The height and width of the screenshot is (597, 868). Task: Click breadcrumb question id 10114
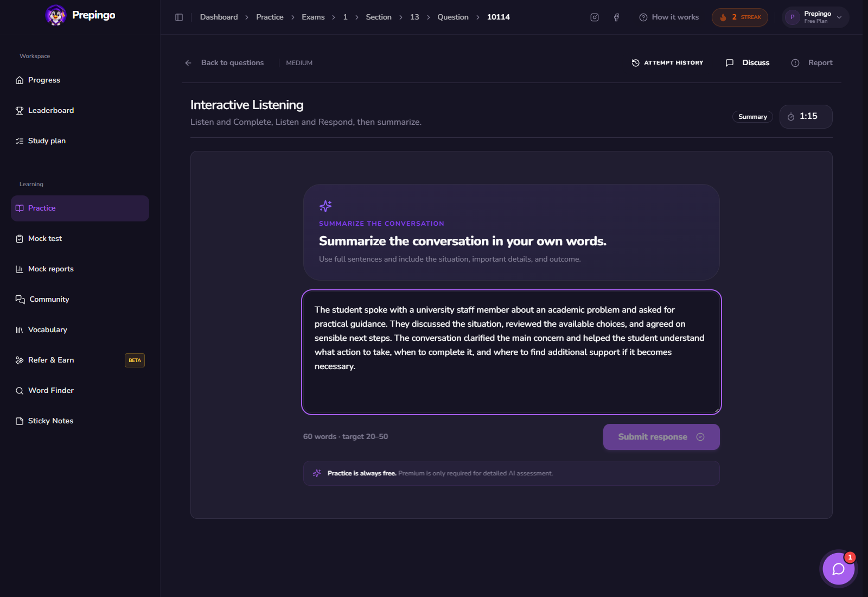499,17
